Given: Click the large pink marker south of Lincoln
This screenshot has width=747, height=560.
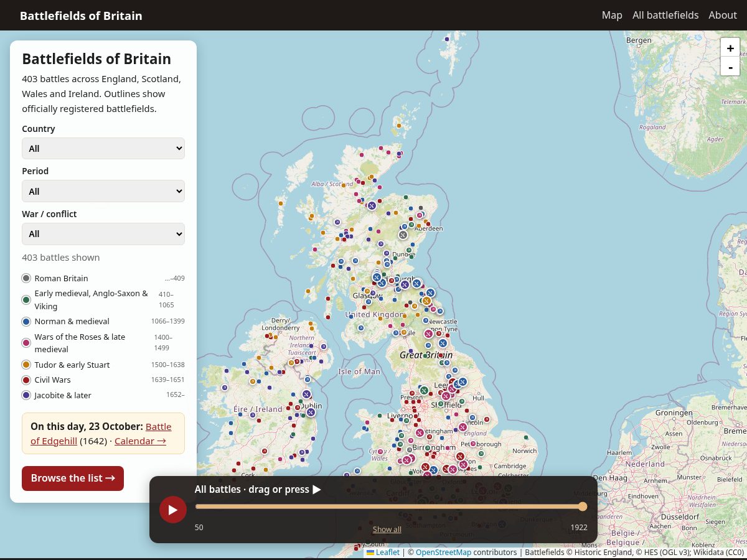Looking at the screenshot, I should 463,427.
